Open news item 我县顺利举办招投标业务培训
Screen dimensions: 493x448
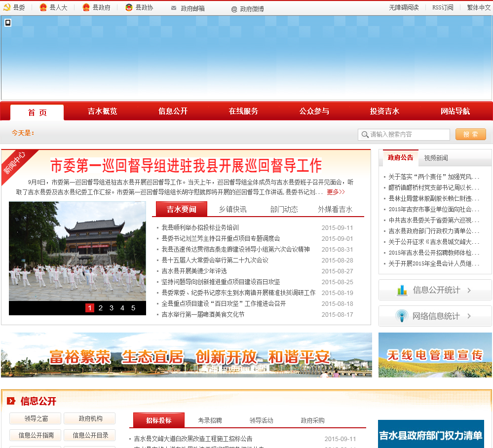pos(200,227)
